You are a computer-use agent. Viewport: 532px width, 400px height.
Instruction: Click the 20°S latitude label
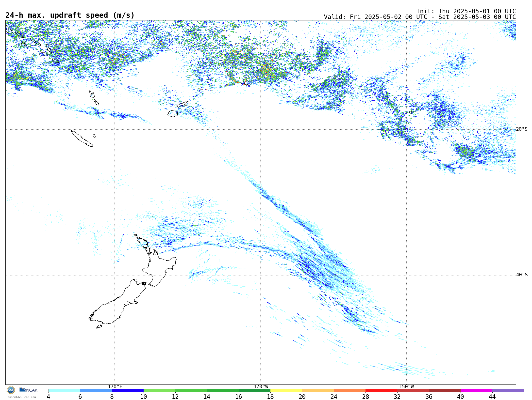click(522, 129)
